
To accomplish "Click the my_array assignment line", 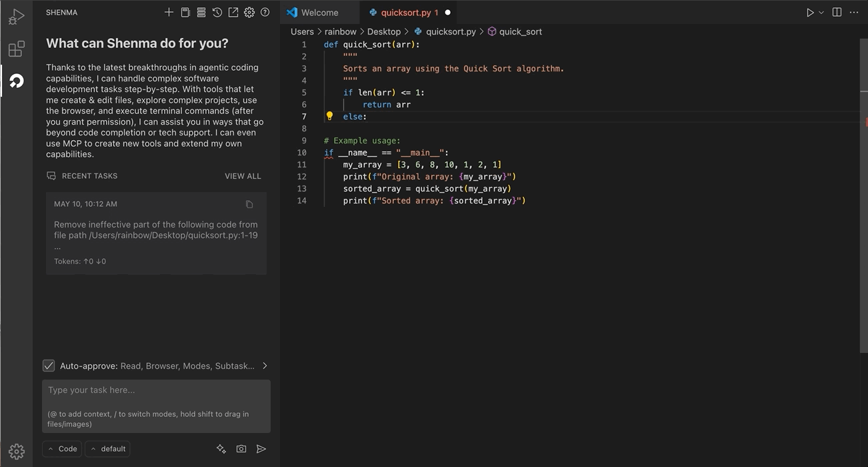I will point(423,165).
